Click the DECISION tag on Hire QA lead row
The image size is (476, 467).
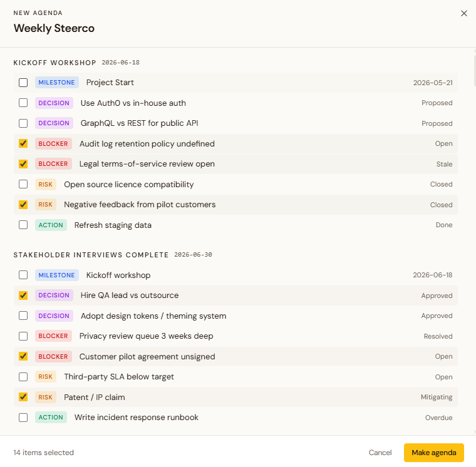(x=54, y=295)
